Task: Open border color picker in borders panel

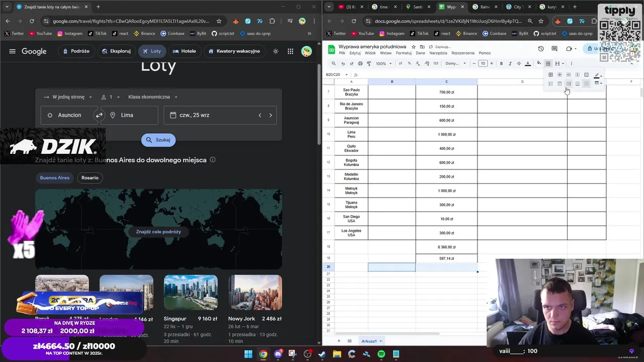Action: pos(597,75)
